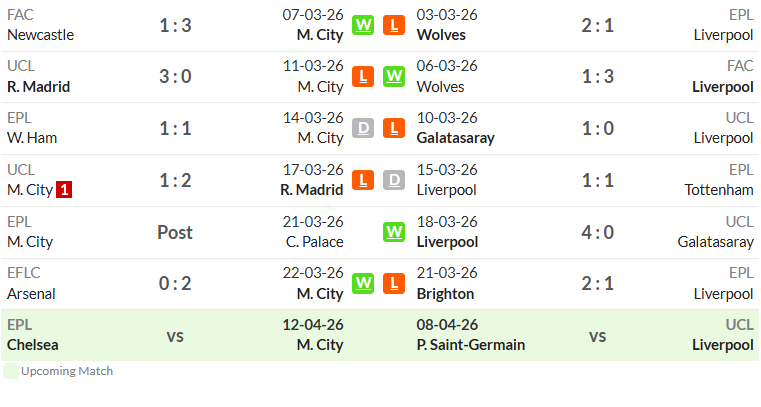Click the Tottenham team name
Screen dimensions: 761x407
(719, 190)
